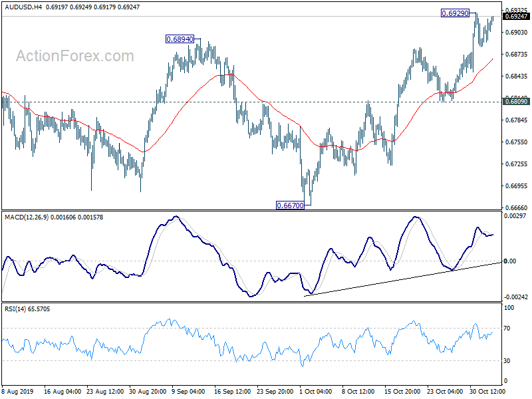Select the MACD(12,26,9) indicator label

point(27,217)
